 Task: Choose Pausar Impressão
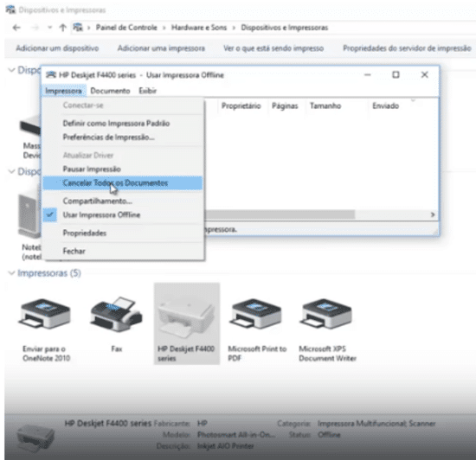click(x=123, y=169)
